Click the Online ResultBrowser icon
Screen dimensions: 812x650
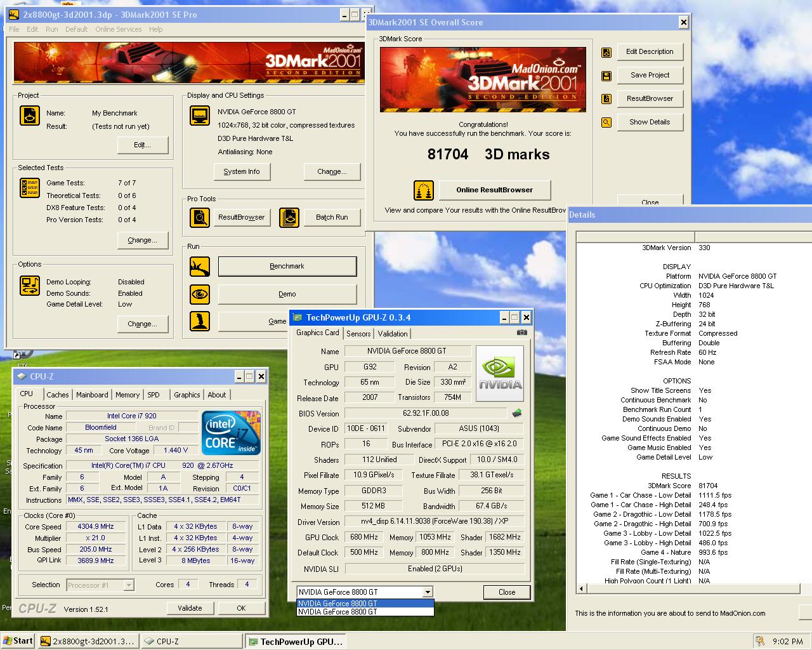[424, 190]
